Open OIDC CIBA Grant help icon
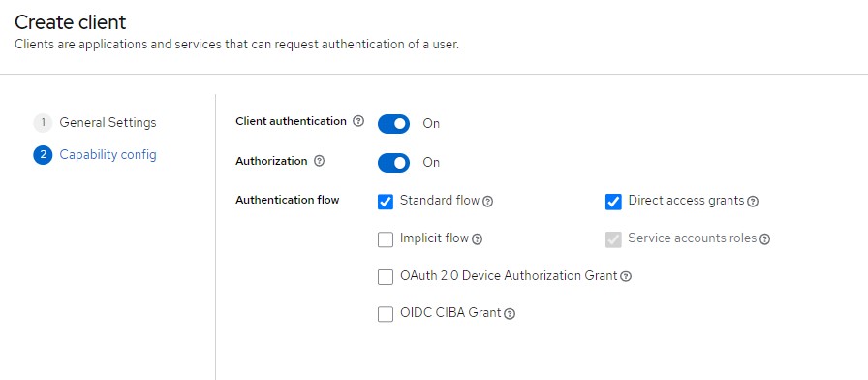The height and width of the screenshot is (380, 868). [510, 314]
